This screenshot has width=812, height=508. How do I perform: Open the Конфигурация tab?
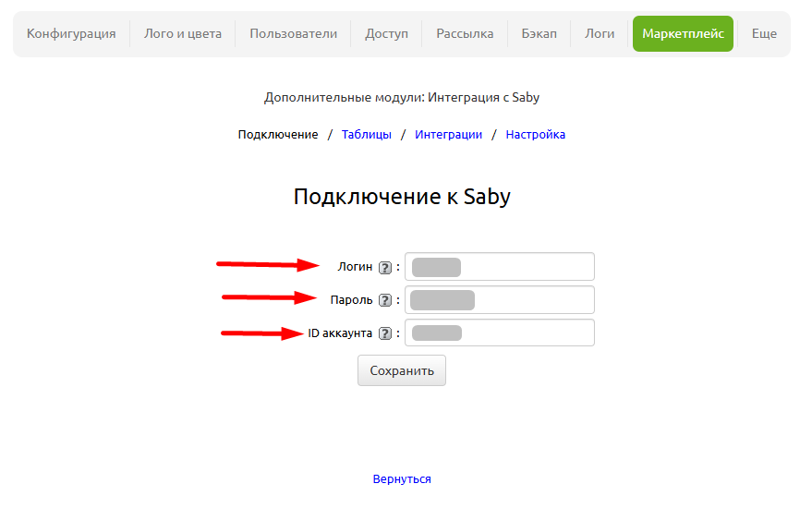(x=71, y=34)
